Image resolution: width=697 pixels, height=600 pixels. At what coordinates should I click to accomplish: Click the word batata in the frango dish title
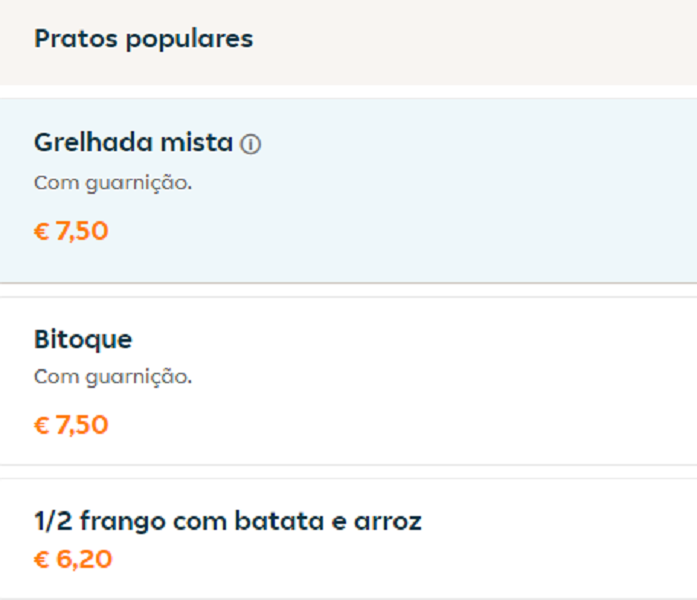(x=279, y=520)
